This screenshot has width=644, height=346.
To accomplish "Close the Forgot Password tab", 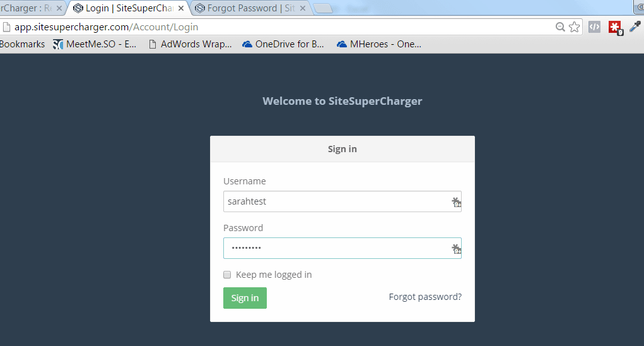I will tap(303, 8).
